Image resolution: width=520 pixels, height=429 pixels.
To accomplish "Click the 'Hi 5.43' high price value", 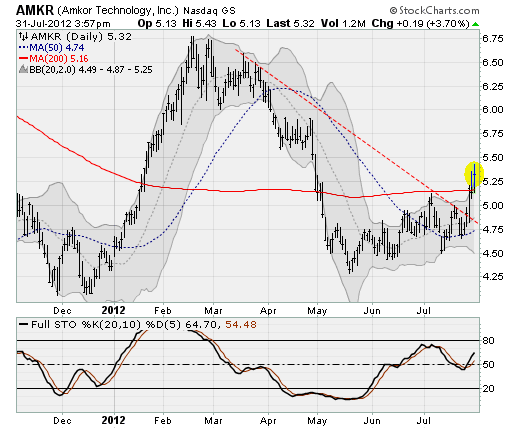I will (199, 24).
